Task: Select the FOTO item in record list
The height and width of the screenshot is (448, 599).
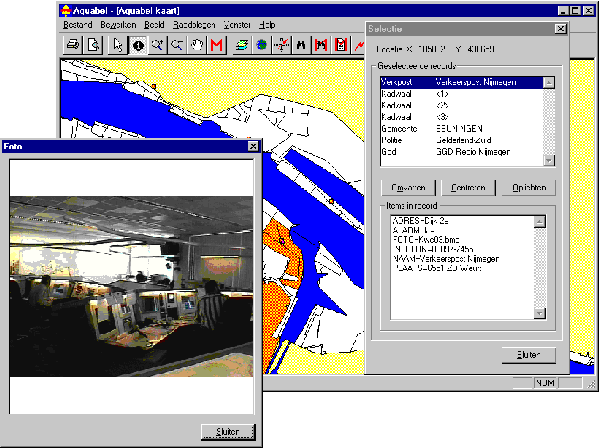Action: [426, 240]
